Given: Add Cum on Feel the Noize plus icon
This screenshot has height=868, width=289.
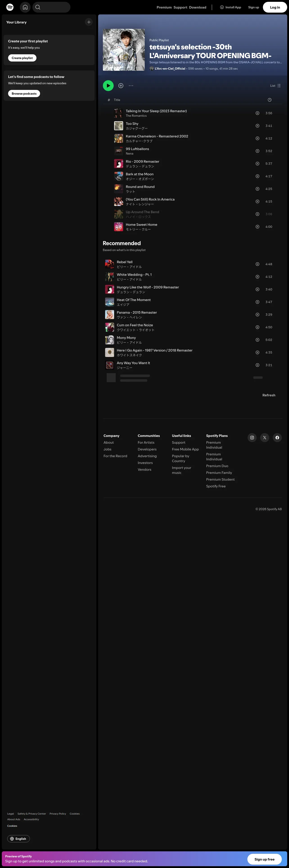Looking at the screenshot, I should point(257,327).
